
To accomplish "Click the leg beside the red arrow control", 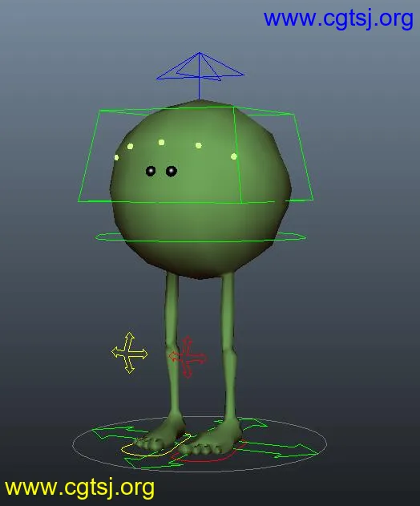I will [172, 352].
